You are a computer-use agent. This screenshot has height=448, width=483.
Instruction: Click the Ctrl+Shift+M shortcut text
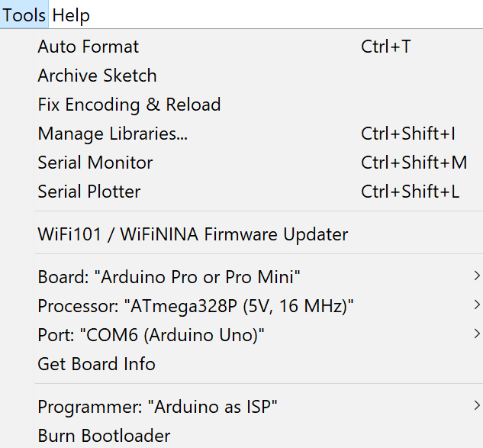414,163
